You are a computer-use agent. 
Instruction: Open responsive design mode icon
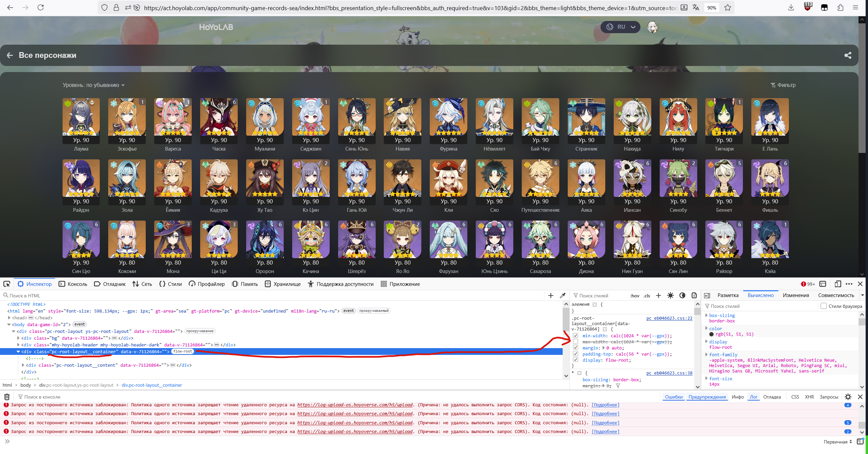[x=838, y=284]
